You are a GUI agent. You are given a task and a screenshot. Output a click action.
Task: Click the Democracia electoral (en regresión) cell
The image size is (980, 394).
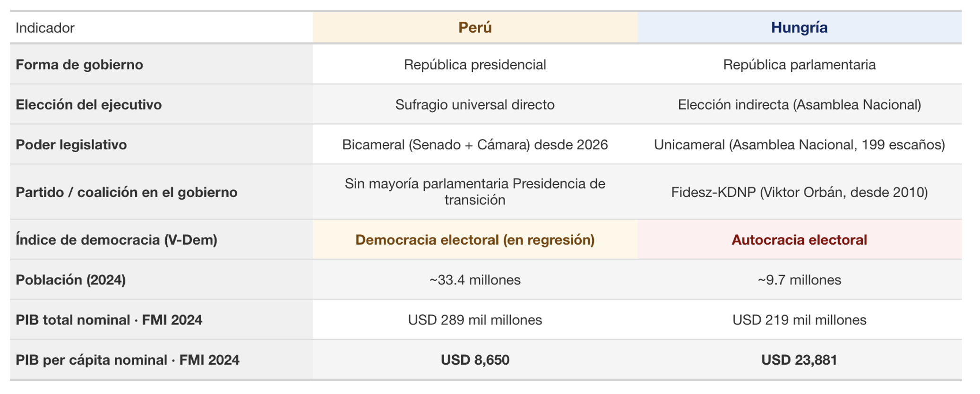pos(474,240)
